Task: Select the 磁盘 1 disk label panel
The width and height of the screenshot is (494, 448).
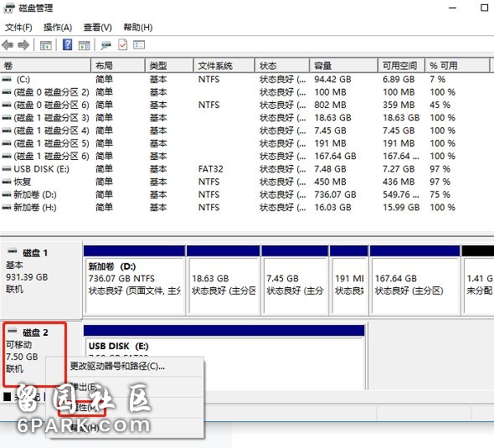Action: coord(41,280)
